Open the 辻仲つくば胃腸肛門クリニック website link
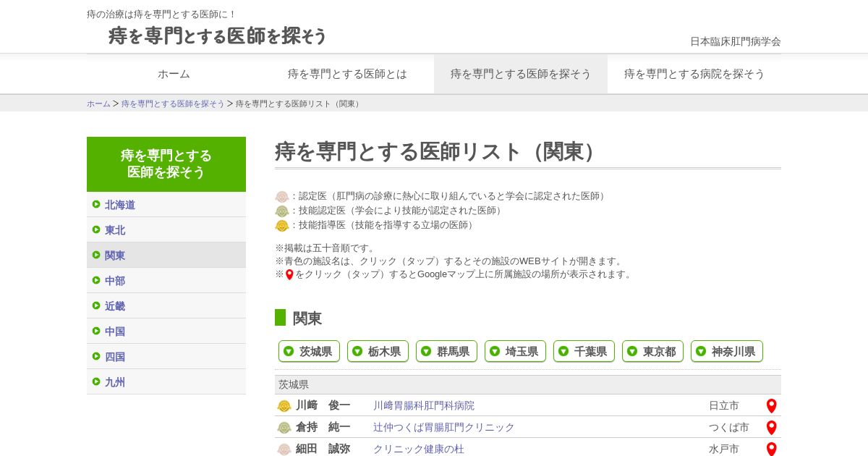 (x=444, y=428)
